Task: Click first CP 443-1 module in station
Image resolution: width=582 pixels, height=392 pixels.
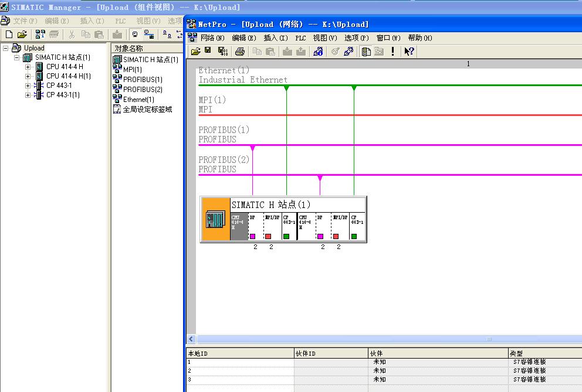Action: coord(289,226)
